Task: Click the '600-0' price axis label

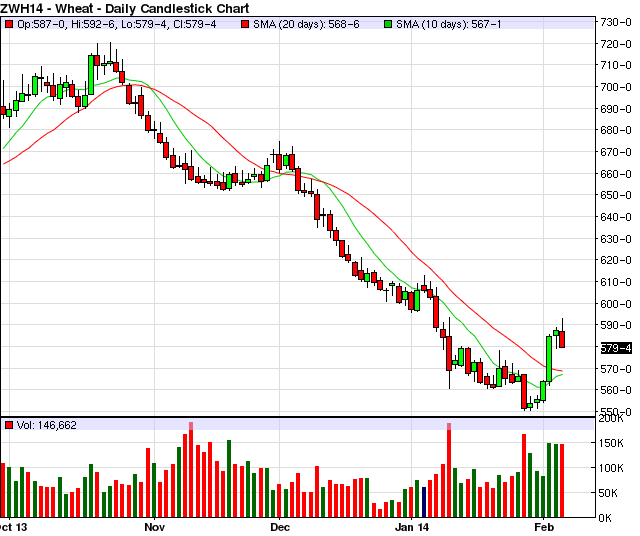Action: pyautogui.click(x=616, y=304)
